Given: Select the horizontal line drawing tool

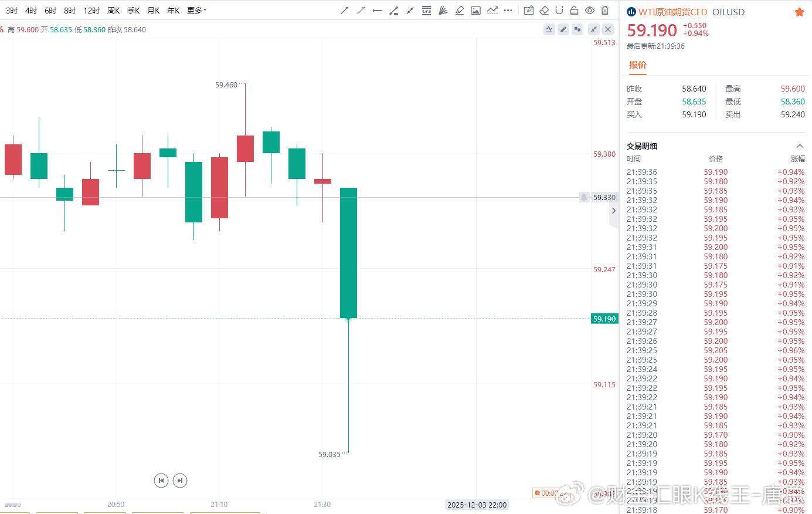Looking at the screenshot, I should click(378, 11).
